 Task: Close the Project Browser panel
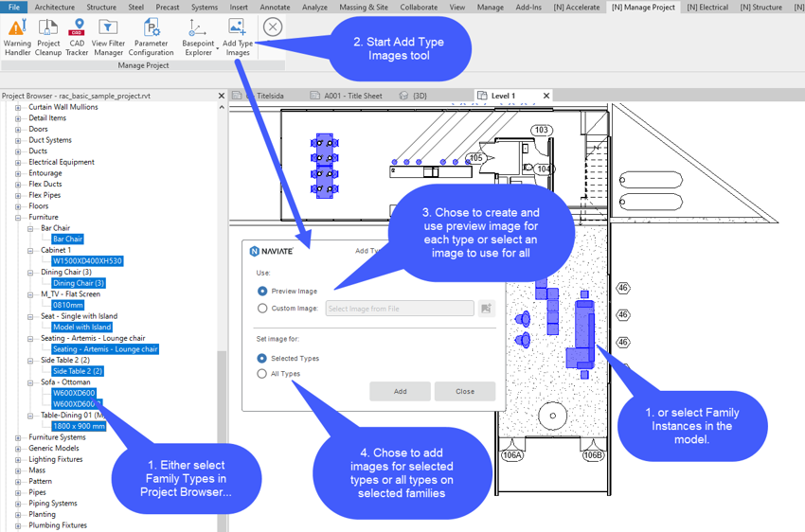[x=222, y=96]
